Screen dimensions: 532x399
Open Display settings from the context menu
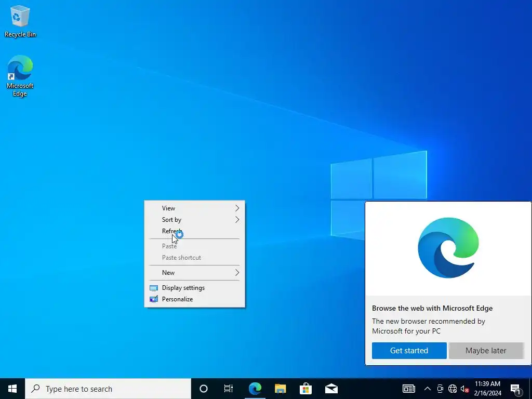click(194, 288)
